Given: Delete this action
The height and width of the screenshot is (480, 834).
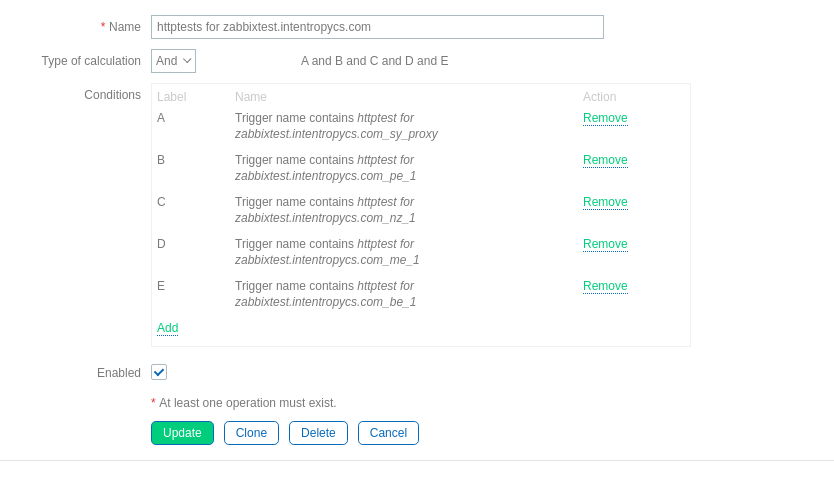Looking at the screenshot, I should click(x=318, y=433).
